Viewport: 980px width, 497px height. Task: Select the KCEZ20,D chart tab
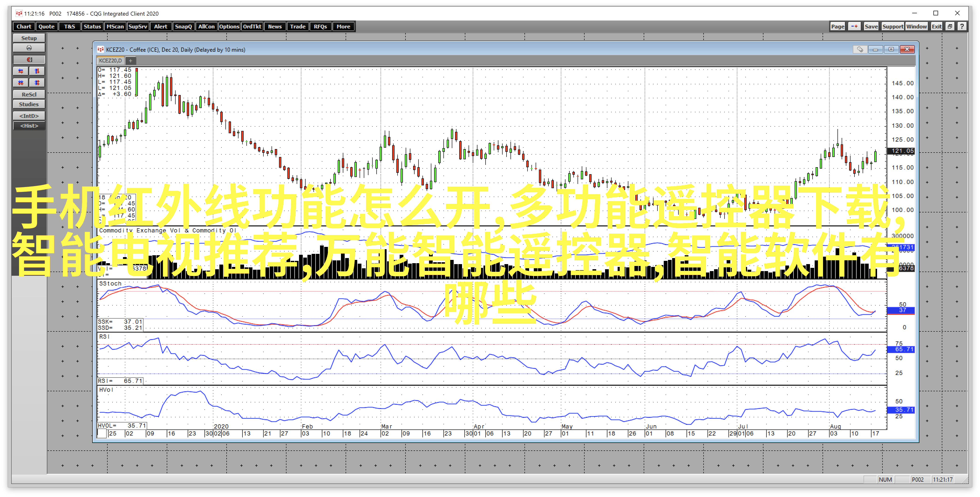point(110,61)
